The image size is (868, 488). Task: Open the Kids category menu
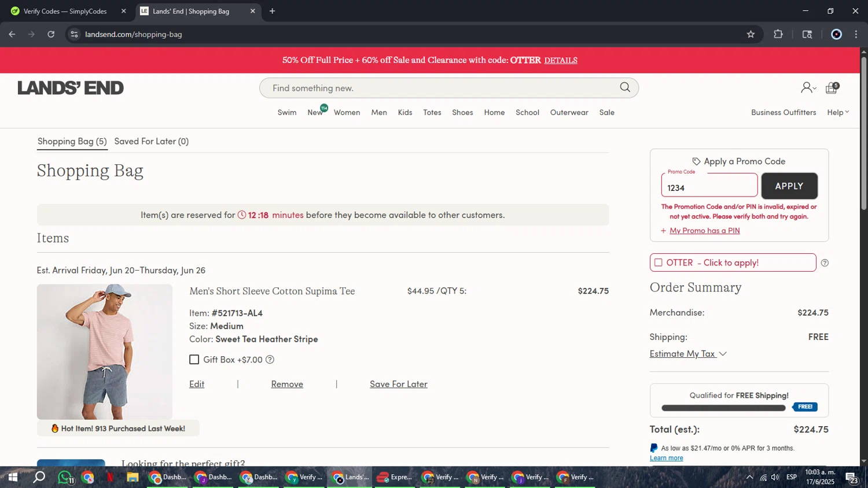[405, 112]
